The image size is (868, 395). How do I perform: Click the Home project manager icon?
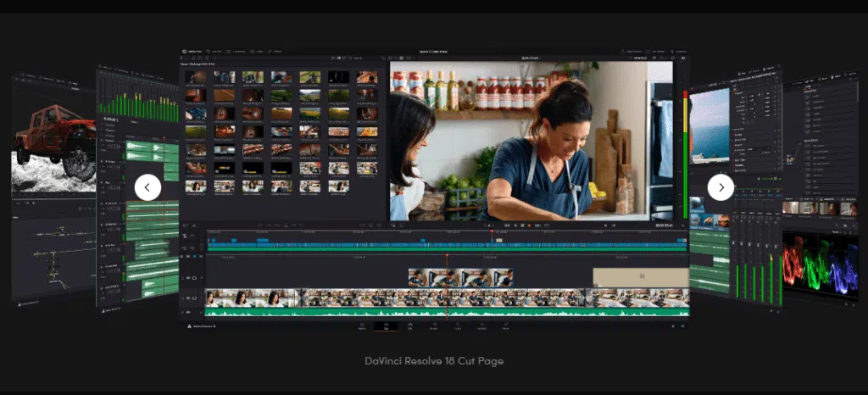coord(674,326)
